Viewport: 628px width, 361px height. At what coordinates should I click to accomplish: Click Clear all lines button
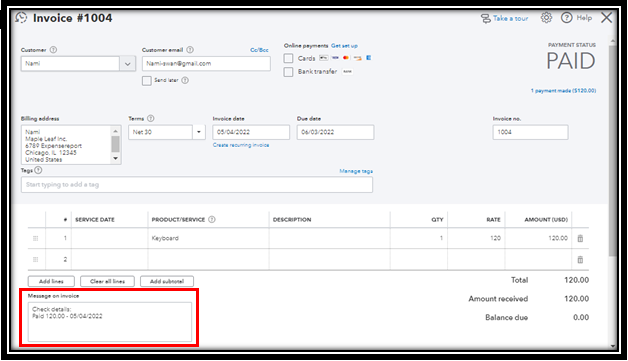[107, 281]
